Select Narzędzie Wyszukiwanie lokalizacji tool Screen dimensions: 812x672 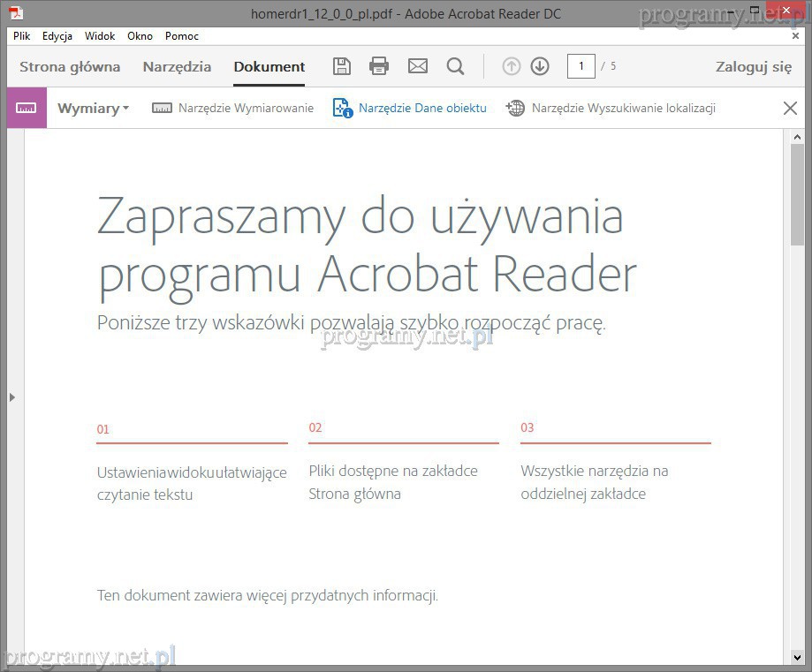(x=611, y=108)
